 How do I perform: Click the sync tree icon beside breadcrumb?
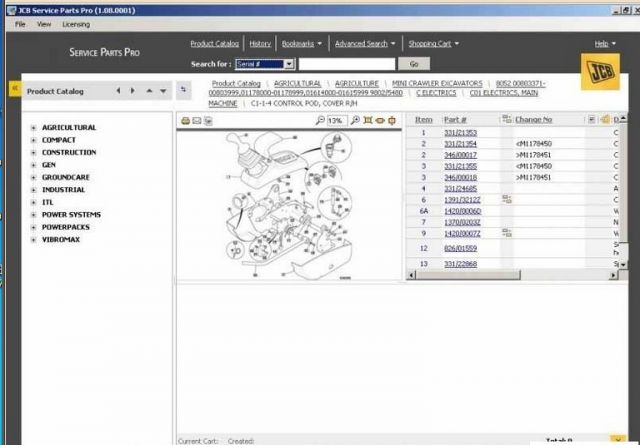[x=184, y=90]
